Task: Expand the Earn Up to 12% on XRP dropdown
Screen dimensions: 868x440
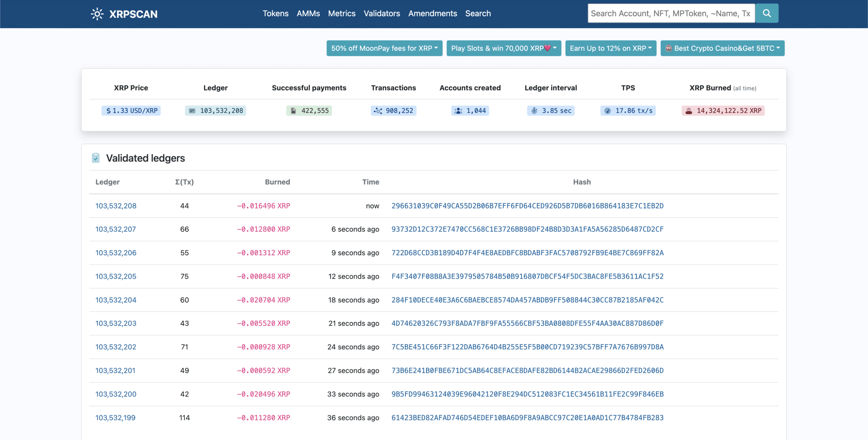Action: tap(610, 48)
